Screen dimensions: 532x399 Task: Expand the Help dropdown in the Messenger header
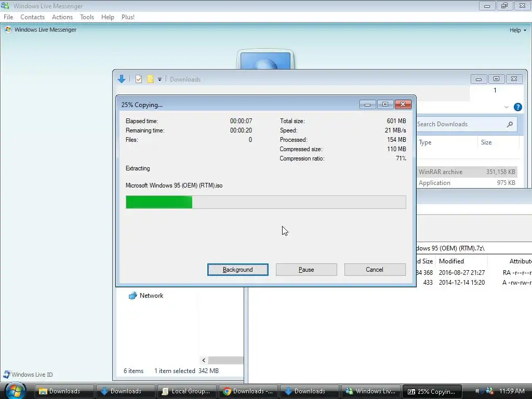(x=518, y=30)
